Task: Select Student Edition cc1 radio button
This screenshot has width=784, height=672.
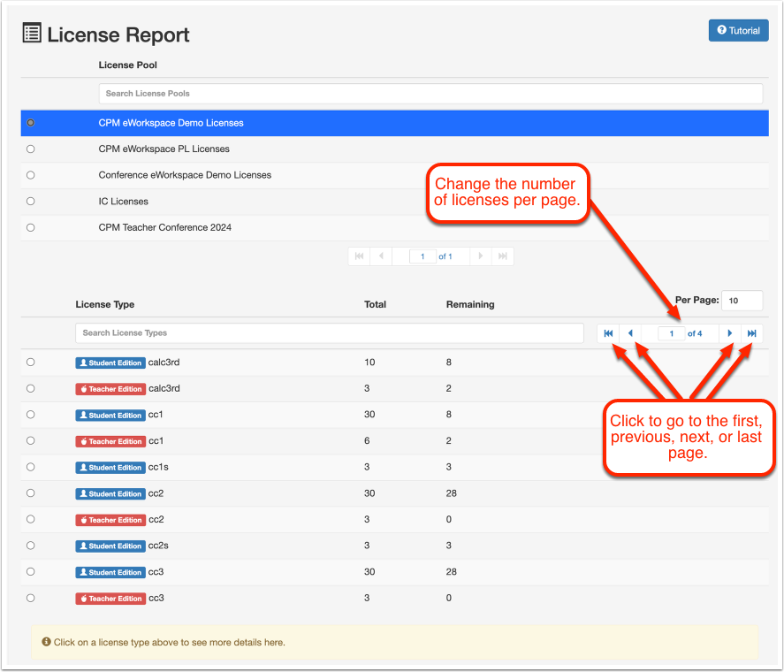Action: [x=31, y=415]
